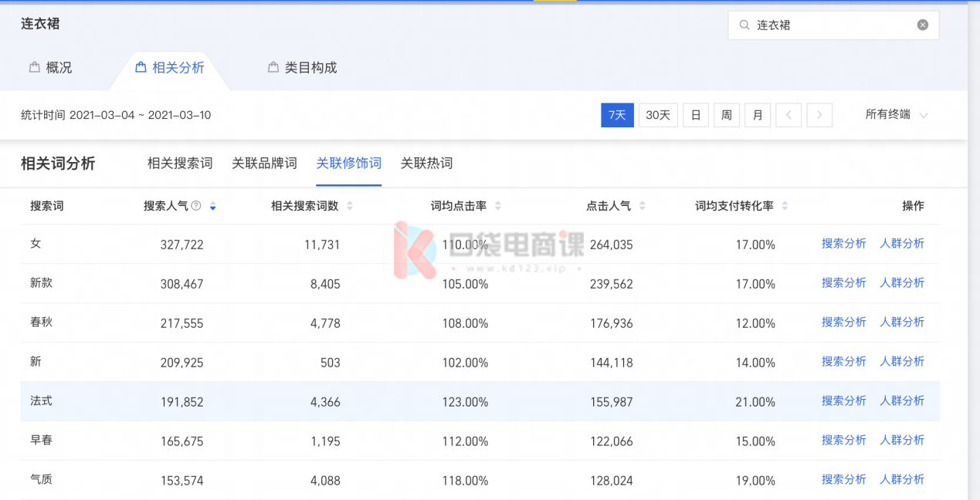Go to previous period arrow button
Image resolution: width=980 pixels, height=500 pixels.
[x=788, y=115]
